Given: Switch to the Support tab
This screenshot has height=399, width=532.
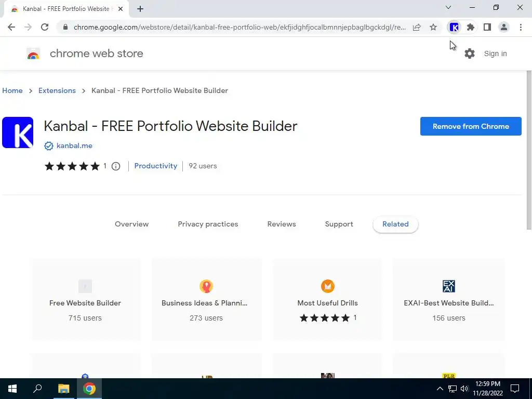Looking at the screenshot, I should pos(339,224).
